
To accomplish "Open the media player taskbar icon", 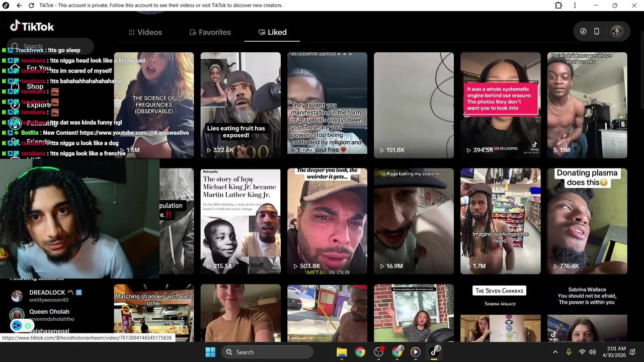I will point(416,352).
